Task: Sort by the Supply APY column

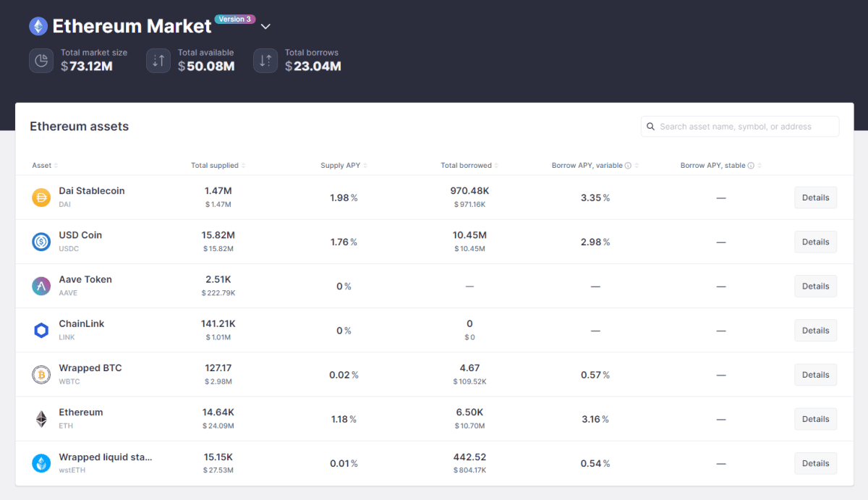Action: point(344,166)
